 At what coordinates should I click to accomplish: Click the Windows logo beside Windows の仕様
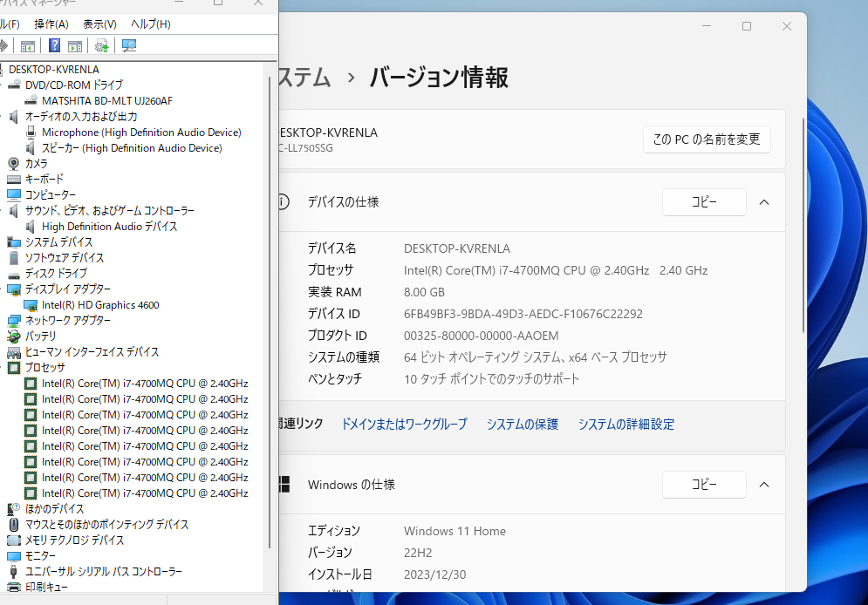coord(284,485)
